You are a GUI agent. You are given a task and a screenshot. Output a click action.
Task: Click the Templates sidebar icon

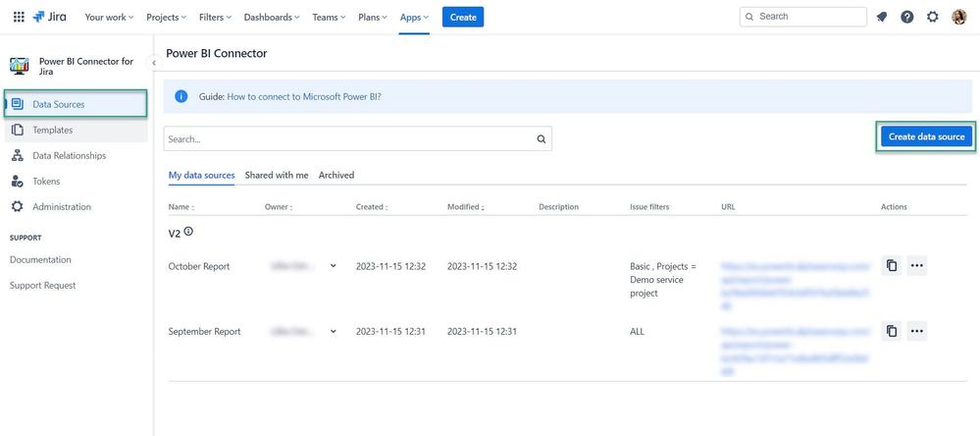tap(18, 130)
